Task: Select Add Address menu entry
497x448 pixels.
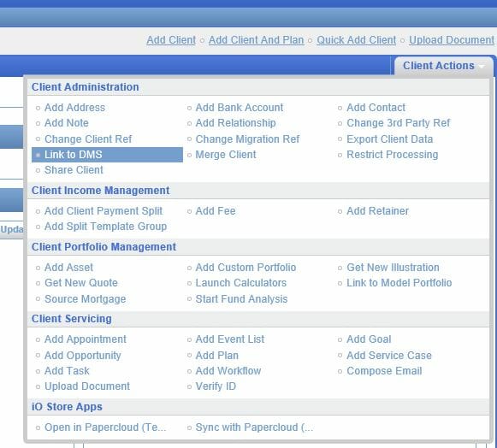Action: [x=74, y=108]
